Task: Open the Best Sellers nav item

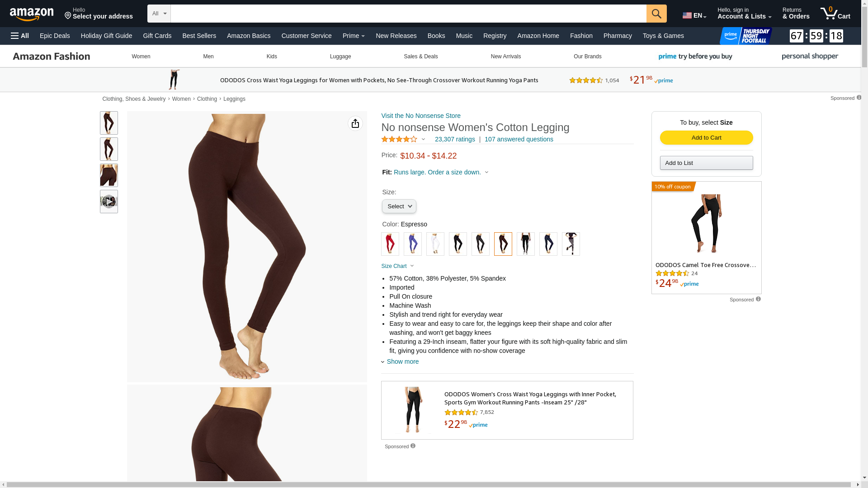Action: 199,36
